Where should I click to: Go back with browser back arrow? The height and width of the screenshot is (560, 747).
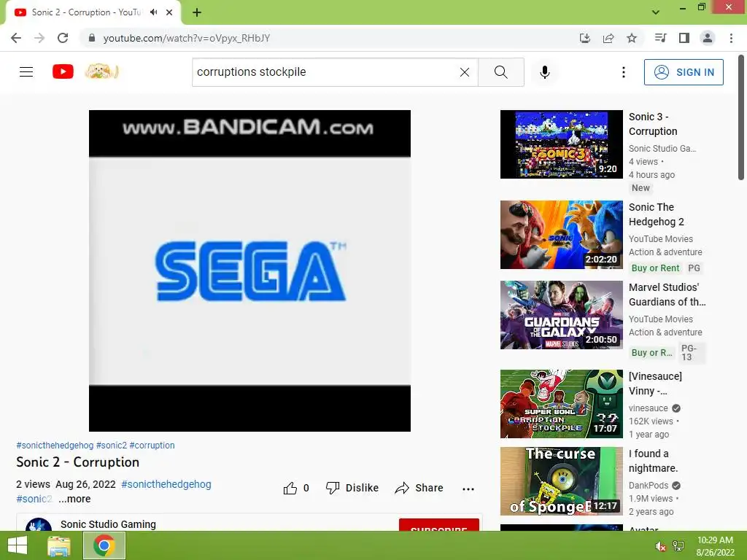coord(16,38)
